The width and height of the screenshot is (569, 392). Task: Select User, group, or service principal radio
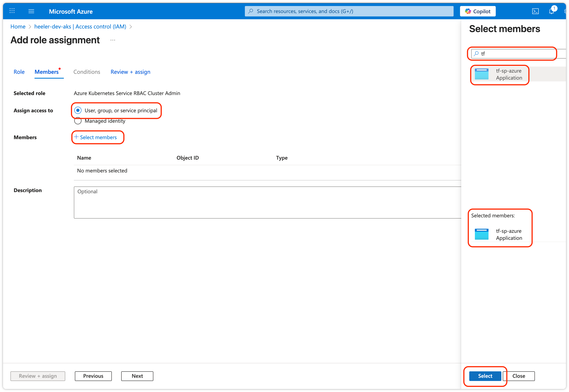point(78,110)
